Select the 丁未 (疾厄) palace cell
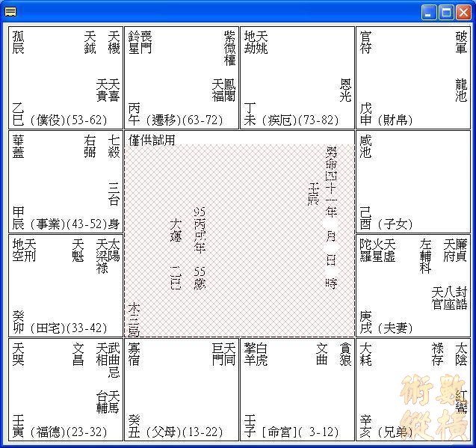Viewport: 476px width, 448px height. coord(297,78)
